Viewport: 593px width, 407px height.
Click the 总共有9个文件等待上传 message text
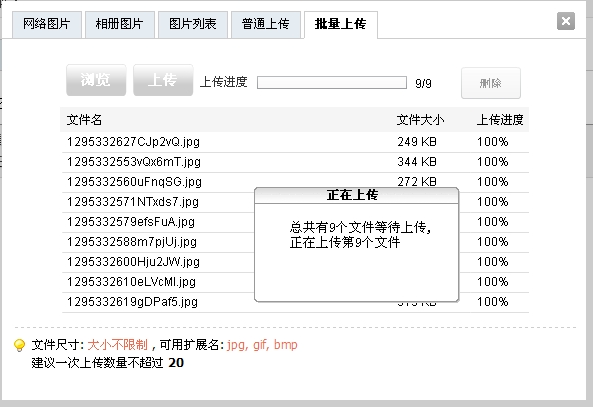(x=360, y=228)
